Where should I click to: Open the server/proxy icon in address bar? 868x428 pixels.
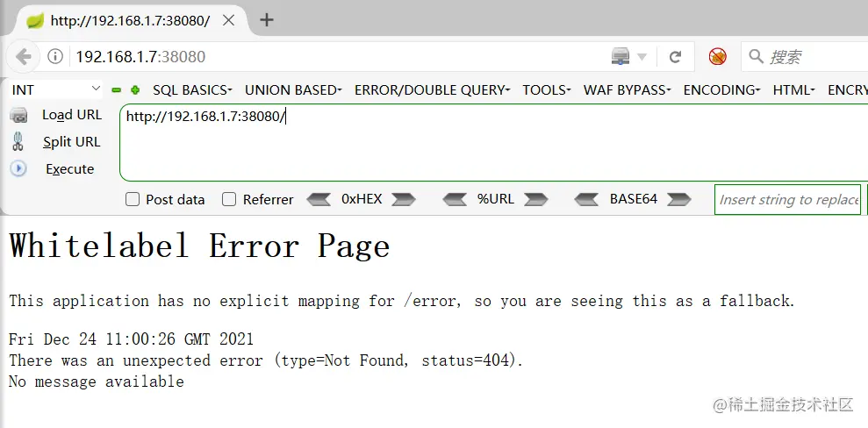click(x=621, y=56)
